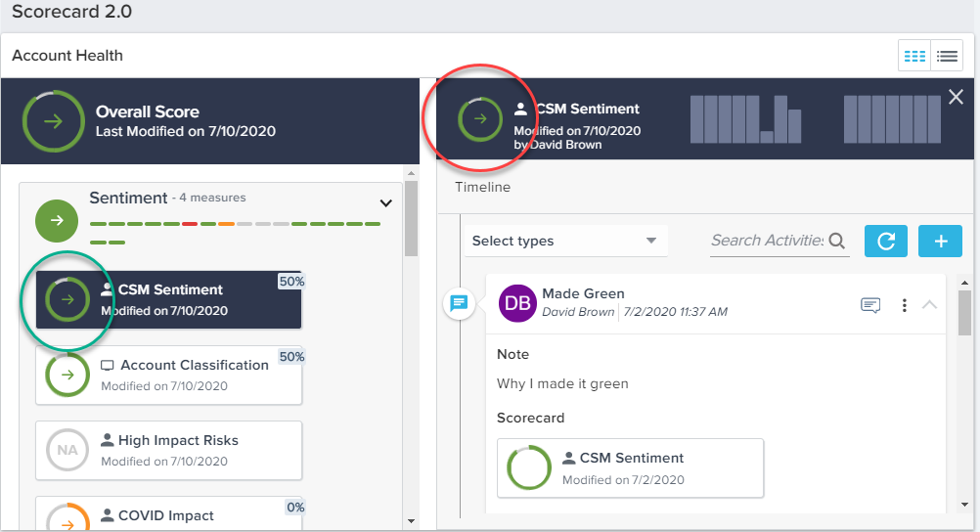Click the blue note marker on timeline
The image size is (980, 532).
pos(459,303)
